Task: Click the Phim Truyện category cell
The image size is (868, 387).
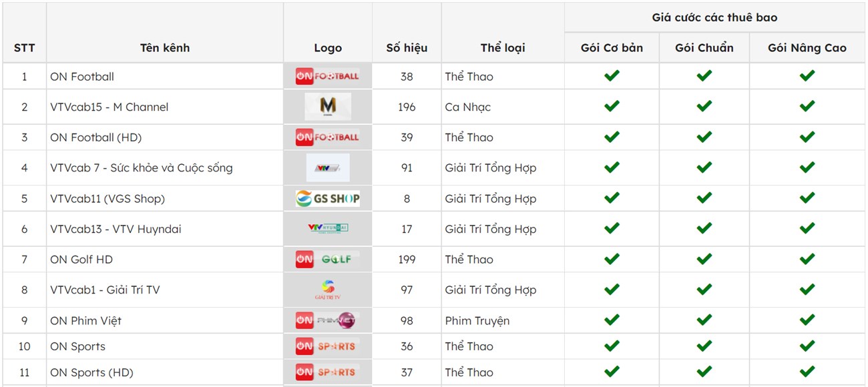Action: pos(477,320)
